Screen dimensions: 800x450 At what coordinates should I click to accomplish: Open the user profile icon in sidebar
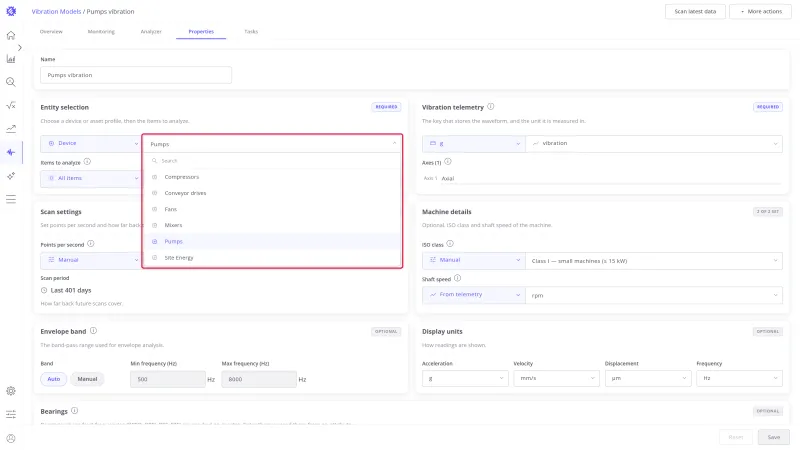click(11, 438)
